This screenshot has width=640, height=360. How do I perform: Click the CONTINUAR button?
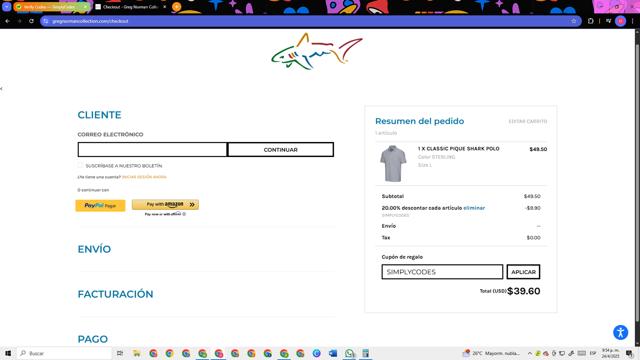pyautogui.click(x=280, y=149)
